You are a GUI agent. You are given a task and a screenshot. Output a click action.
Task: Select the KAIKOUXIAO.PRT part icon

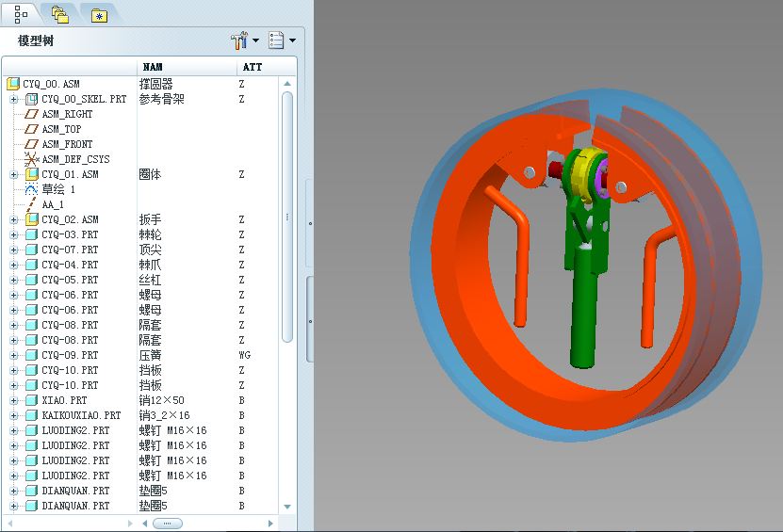point(32,415)
